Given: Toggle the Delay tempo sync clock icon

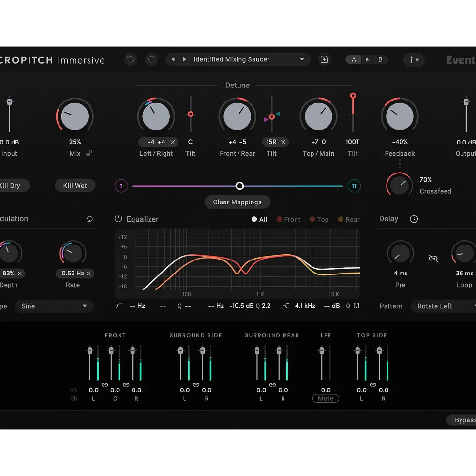Looking at the screenshot, I should point(414,219).
